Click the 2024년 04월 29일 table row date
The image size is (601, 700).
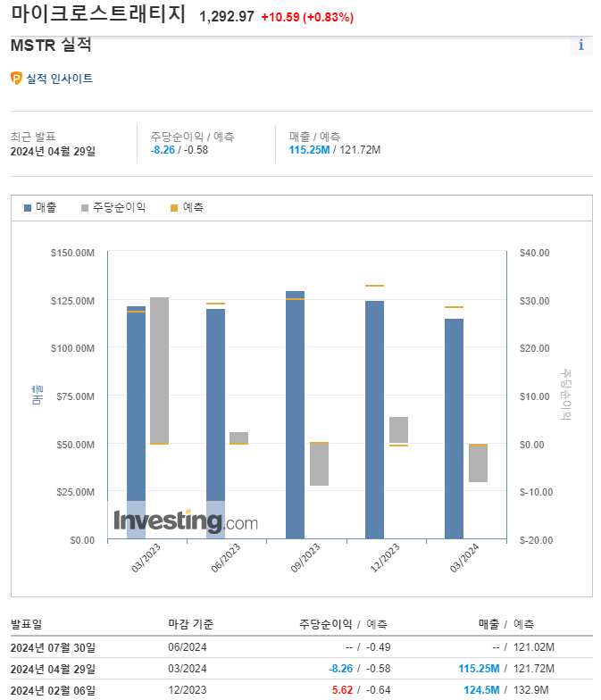tap(54, 669)
